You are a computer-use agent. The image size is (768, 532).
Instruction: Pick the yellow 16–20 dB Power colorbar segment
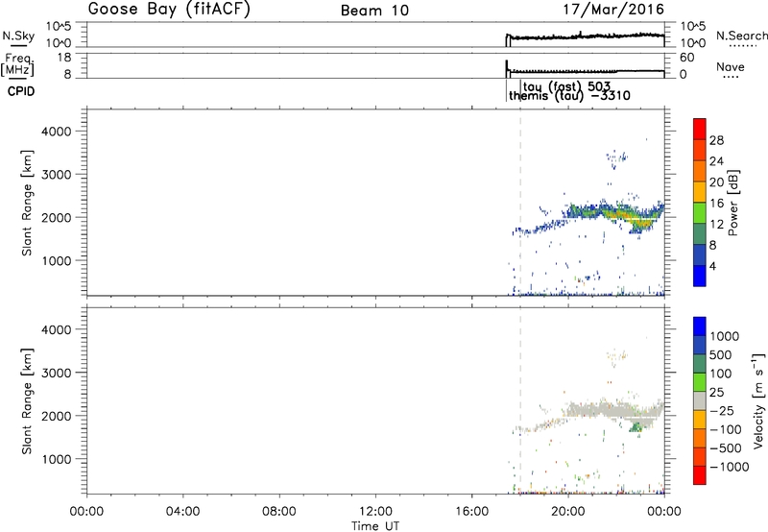(x=700, y=192)
